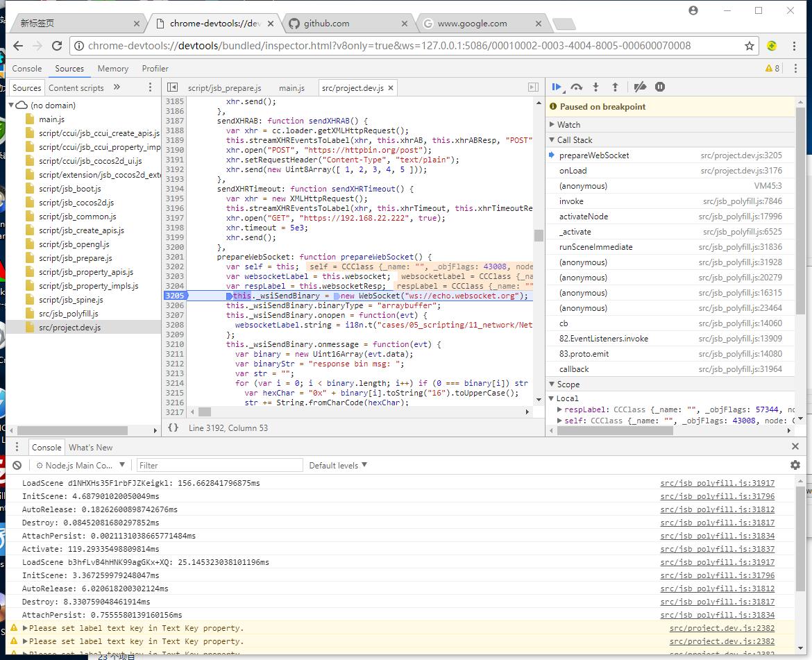The height and width of the screenshot is (660, 812).
Task: Open the main.js editor tab
Action: tap(291, 88)
